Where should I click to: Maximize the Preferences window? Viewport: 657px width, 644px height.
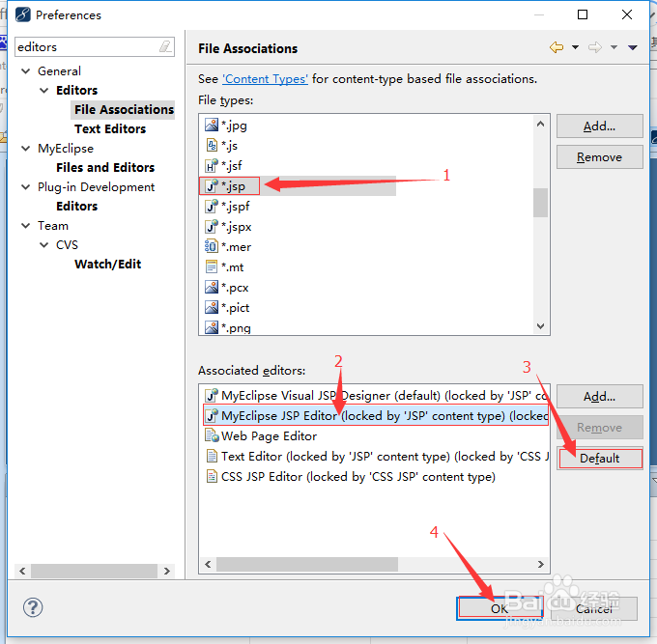pyautogui.click(x=583, y=14)
